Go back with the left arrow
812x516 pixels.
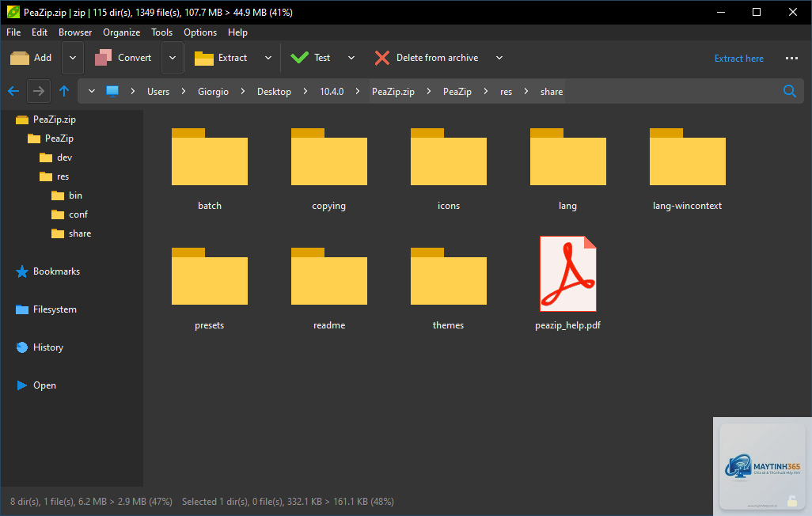coord(13,92)
